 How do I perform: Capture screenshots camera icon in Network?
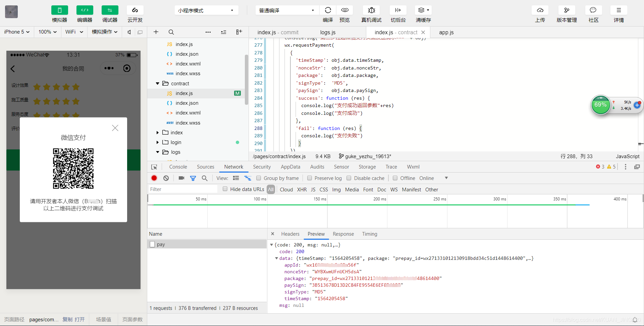tap(181, 178)
